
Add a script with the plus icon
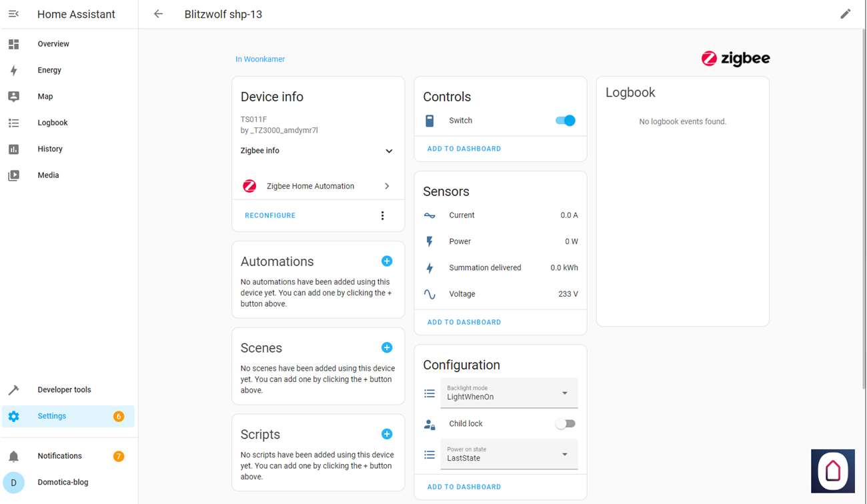point(387,434)
